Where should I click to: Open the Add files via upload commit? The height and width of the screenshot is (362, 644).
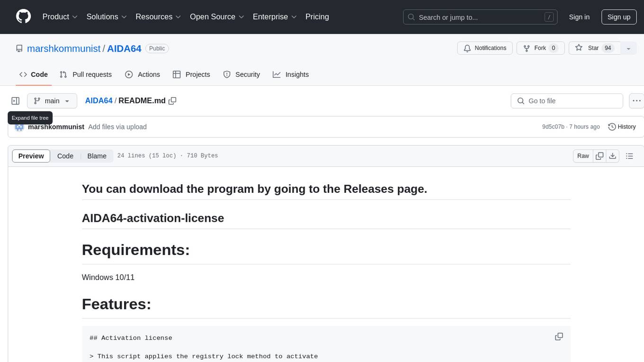pyautogui.click(x=117, y=127)
